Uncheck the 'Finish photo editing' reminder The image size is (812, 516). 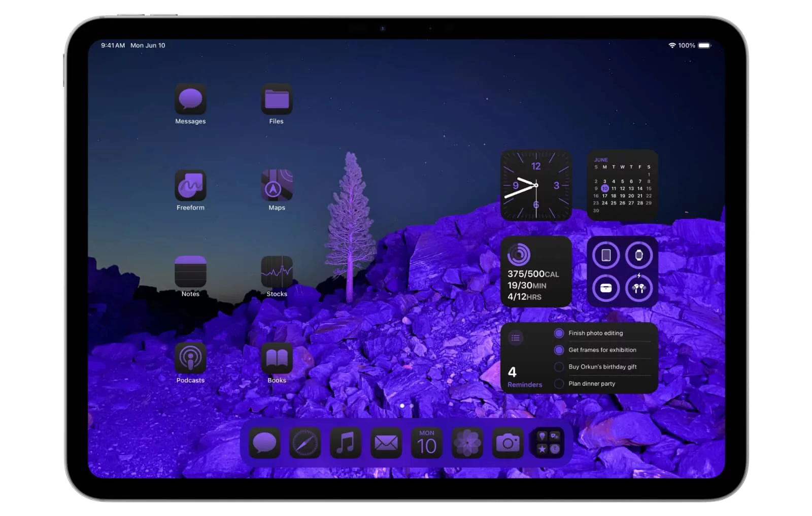(559, 333)
